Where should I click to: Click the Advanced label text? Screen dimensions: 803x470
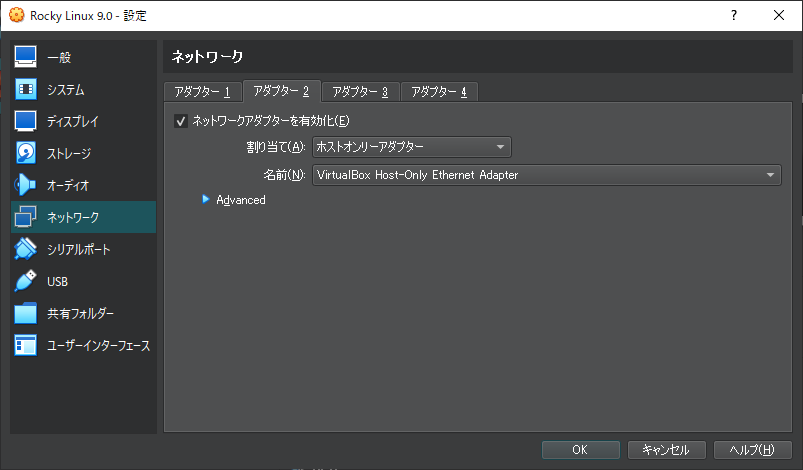(x=241, y=200)
